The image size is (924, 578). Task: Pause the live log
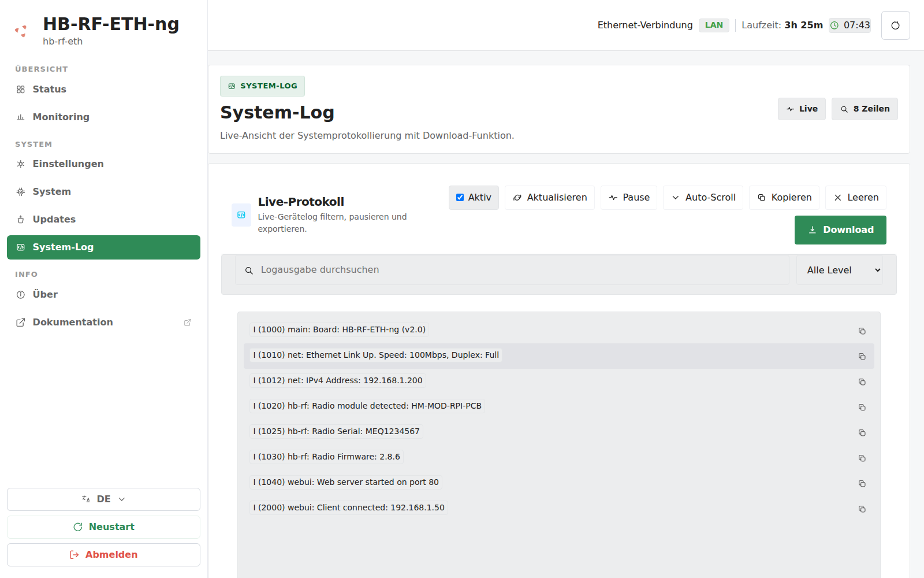click(629, 198)
